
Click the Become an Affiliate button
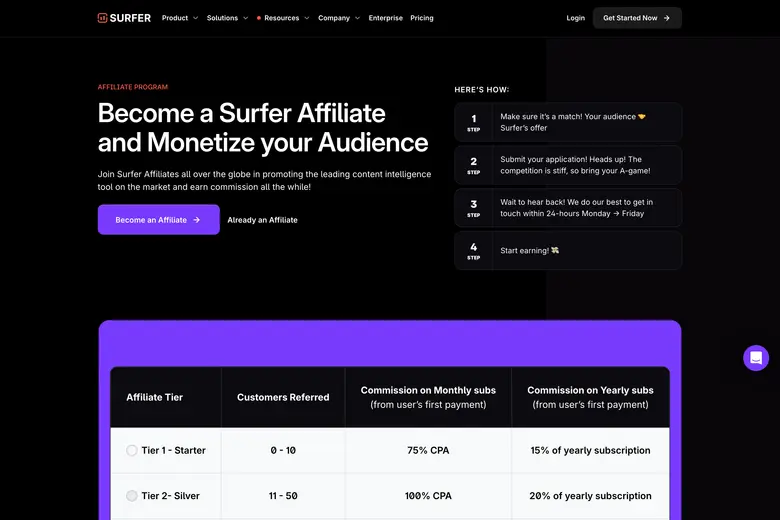(159, 219)
